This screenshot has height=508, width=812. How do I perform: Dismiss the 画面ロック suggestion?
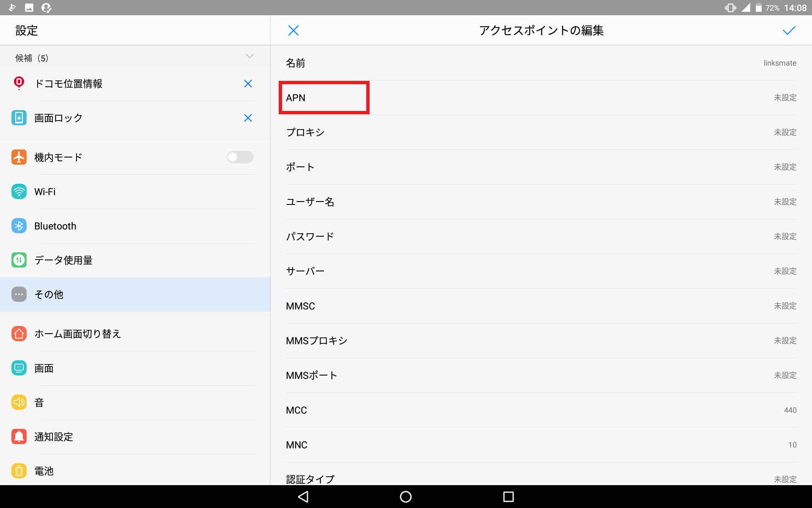point(248,118)
